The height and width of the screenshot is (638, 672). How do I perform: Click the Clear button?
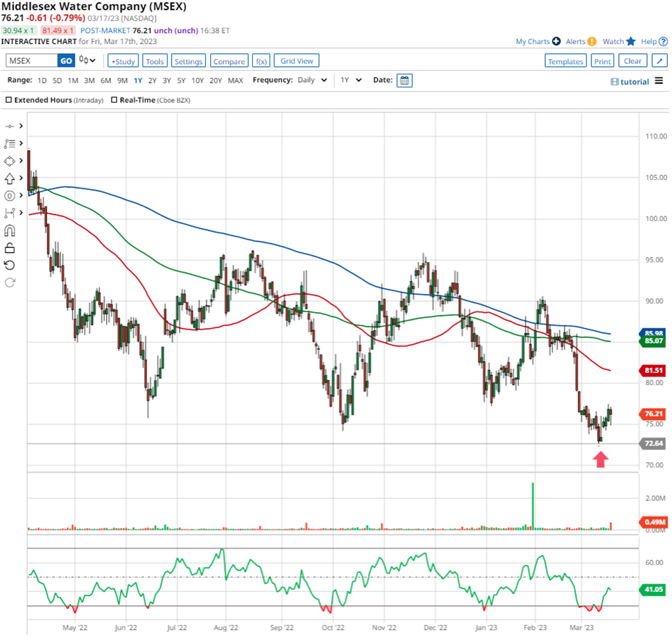633,61
